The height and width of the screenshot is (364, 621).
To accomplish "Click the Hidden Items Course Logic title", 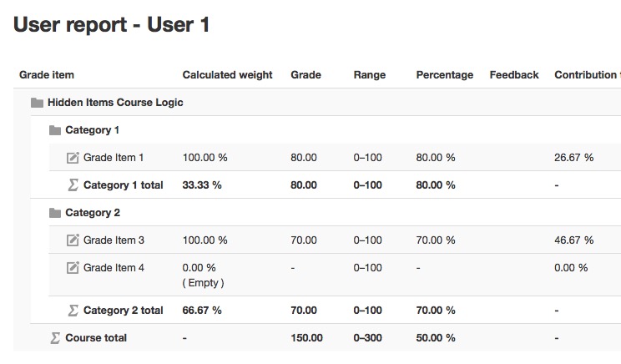I will click(x=115, y=102).
